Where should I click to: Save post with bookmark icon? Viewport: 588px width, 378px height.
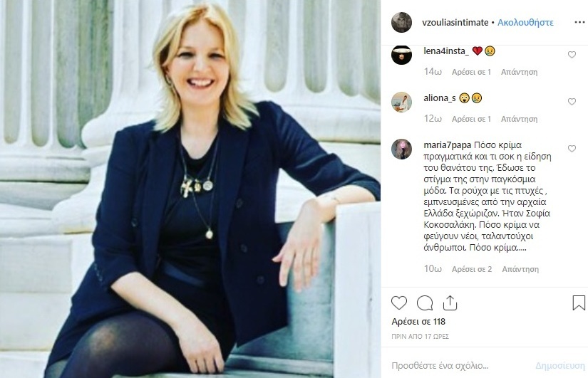[579, 303]
